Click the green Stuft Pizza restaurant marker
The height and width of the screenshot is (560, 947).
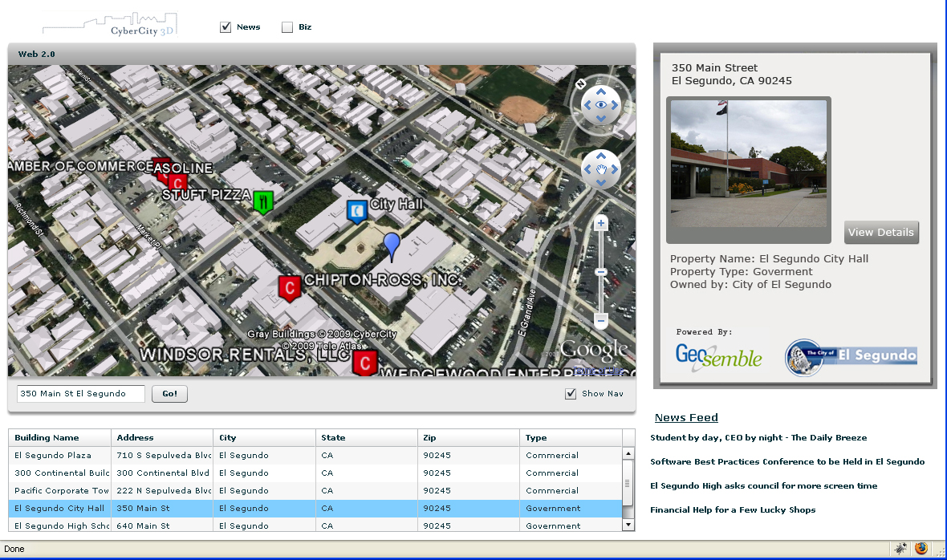click(x=263, y=201)
